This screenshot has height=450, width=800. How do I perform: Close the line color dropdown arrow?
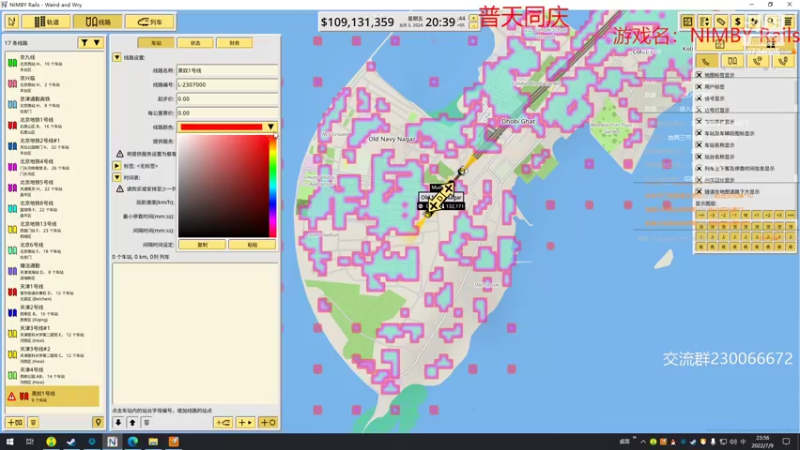point(270,127)
